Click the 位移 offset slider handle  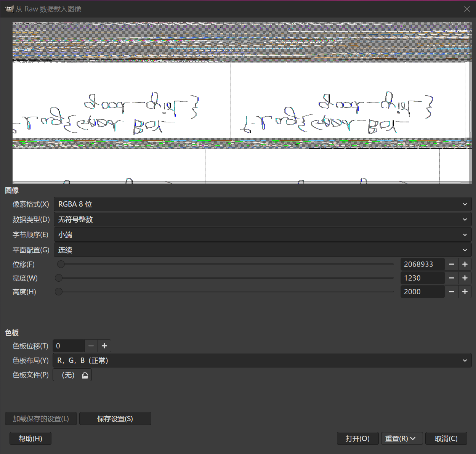pos(61,264)
